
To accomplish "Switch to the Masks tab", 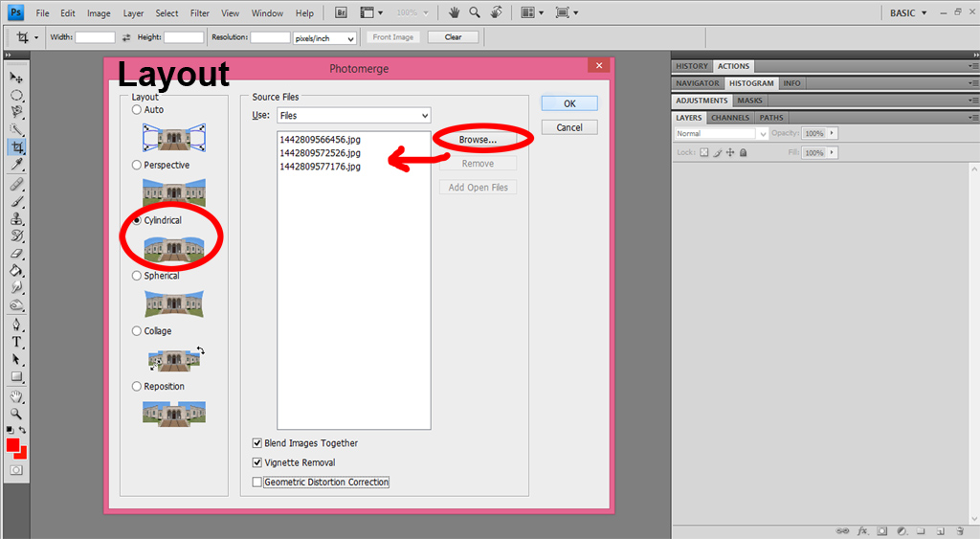I will (x=749, y=101).
